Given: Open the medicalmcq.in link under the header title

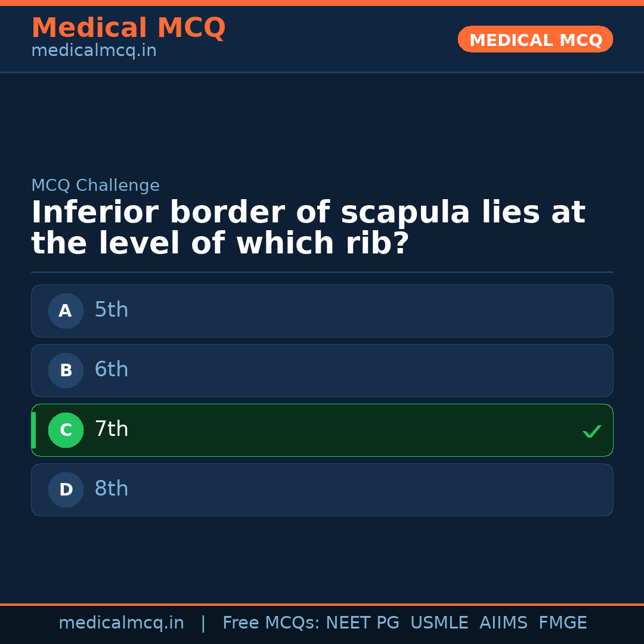Looking at the screenshot, I should tap(94, 51).
